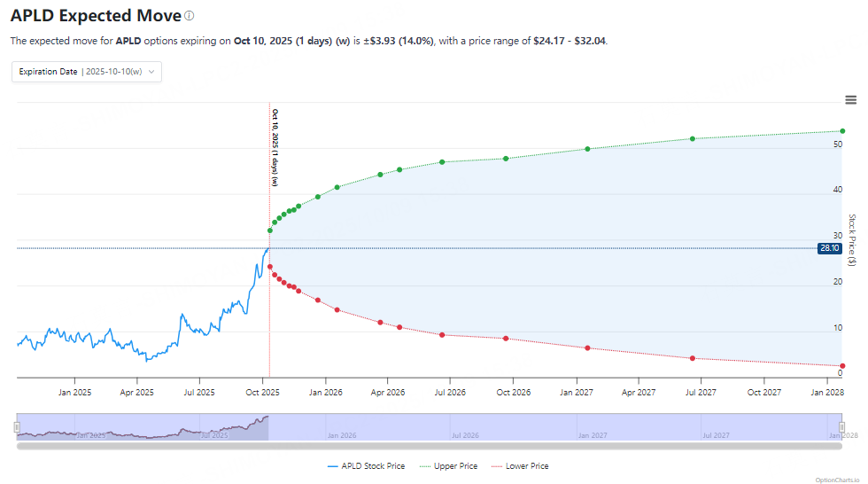
Task: Click the dropdown chevron next to 2025-10-10(w)
Action: [x=151, y=72]
